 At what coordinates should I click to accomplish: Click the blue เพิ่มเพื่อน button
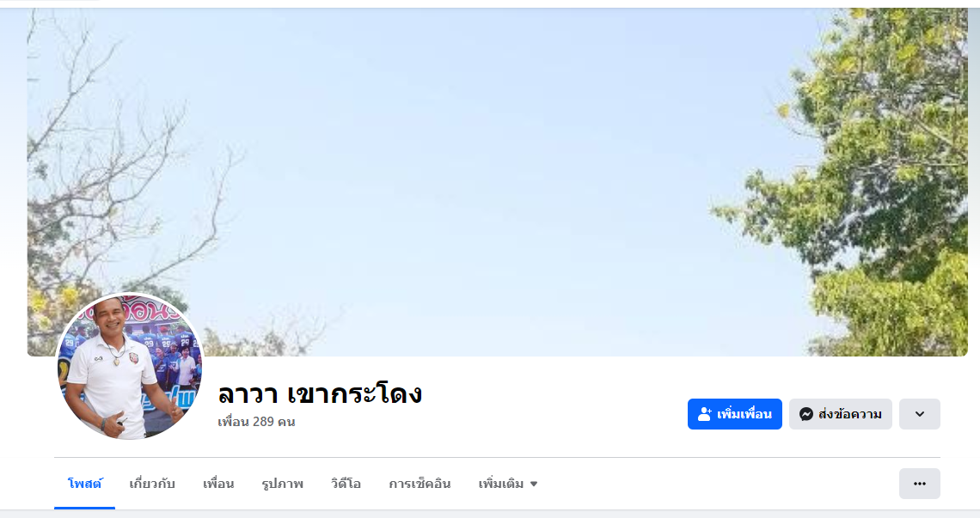tap(734, 414)
